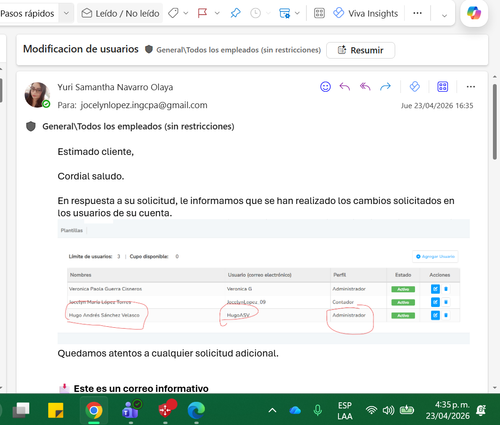Reply to the message

pos(345,87)
